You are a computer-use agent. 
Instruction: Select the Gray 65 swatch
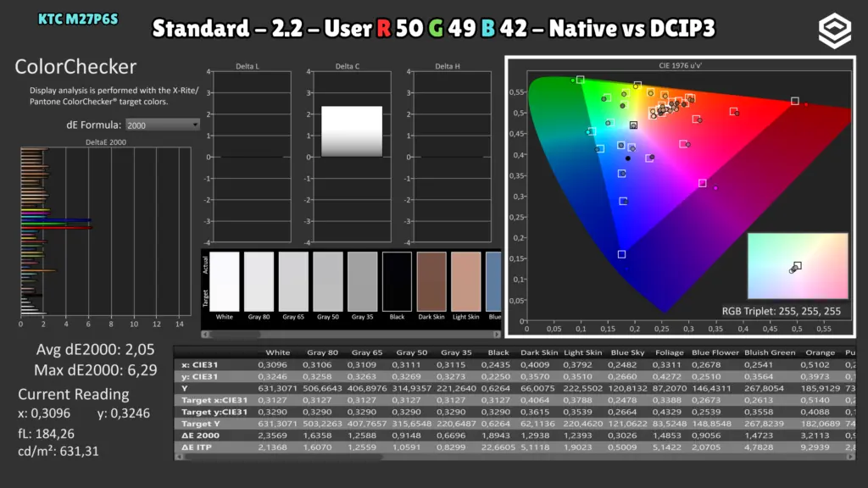[x=293, y=281]
